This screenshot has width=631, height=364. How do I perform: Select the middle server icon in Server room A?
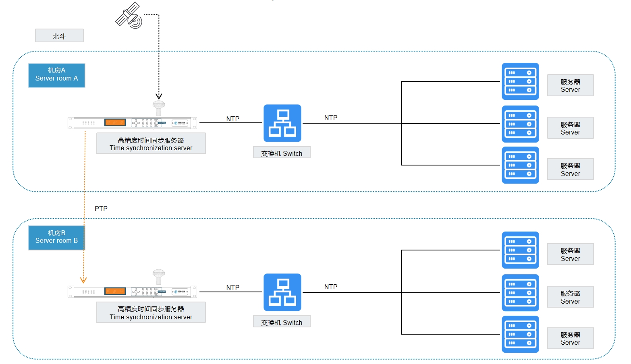(x=520, y=124)
